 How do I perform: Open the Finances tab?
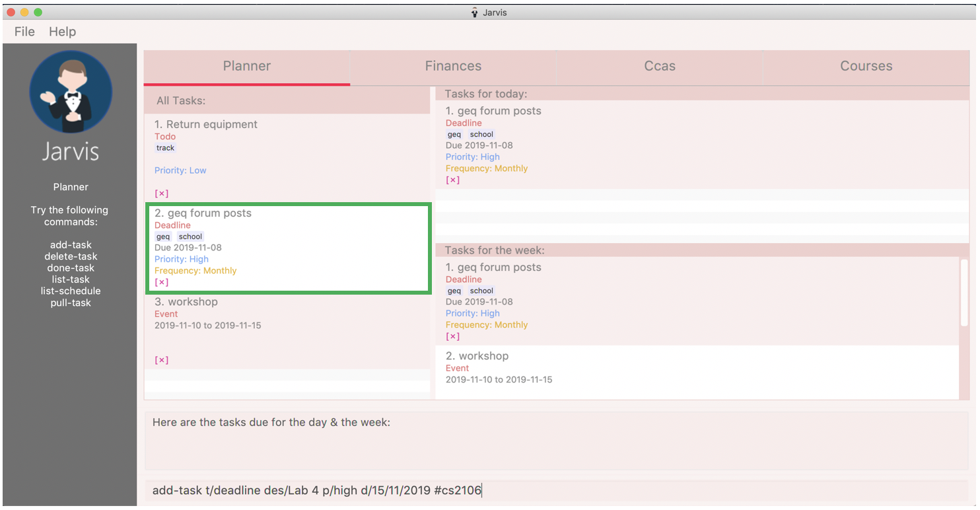(453, 66)
